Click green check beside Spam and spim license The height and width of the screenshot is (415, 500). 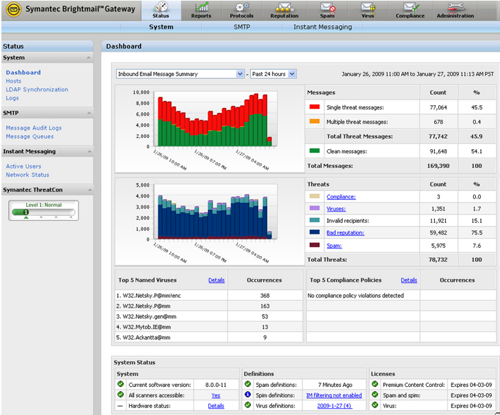(x=375, y=395)
